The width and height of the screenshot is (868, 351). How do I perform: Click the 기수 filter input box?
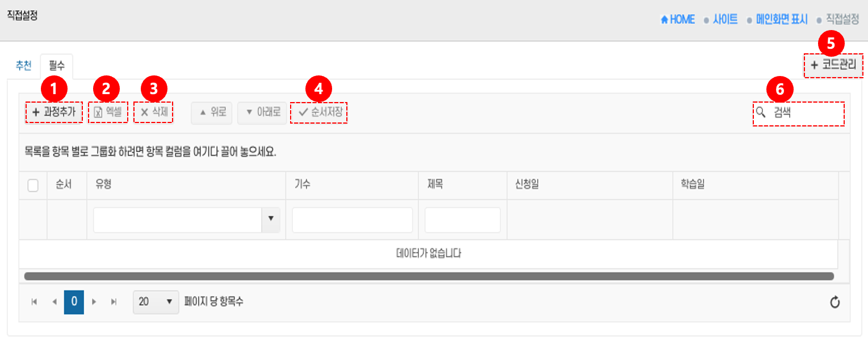[352, 219]
